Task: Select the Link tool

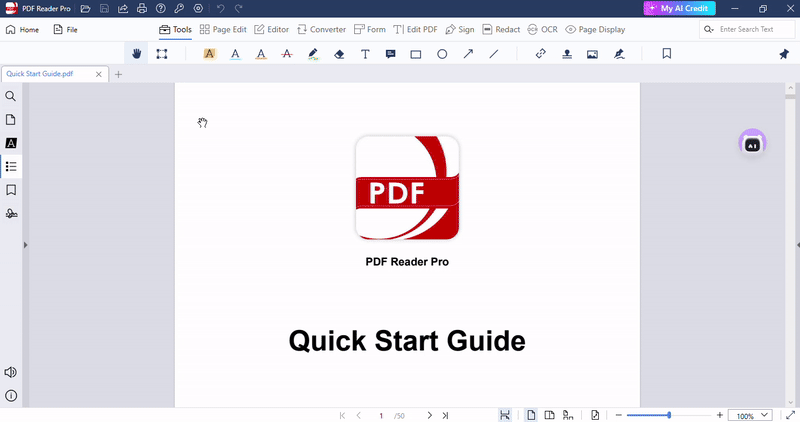Action: (541, 54)
